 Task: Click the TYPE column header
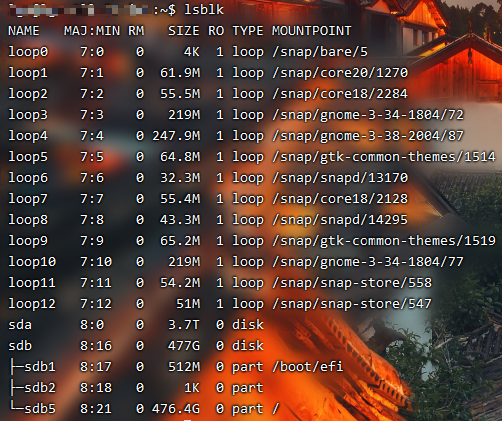pos(248,31)
